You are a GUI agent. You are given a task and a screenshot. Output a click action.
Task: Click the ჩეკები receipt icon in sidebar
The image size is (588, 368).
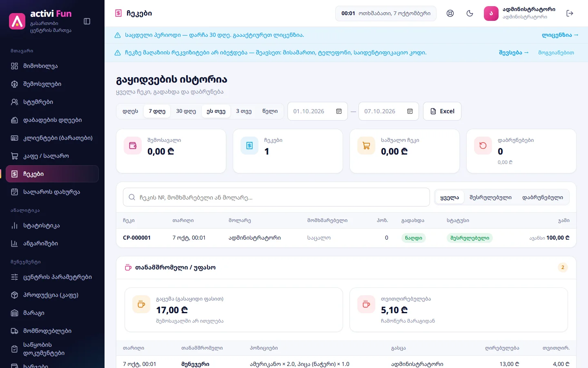14,174
